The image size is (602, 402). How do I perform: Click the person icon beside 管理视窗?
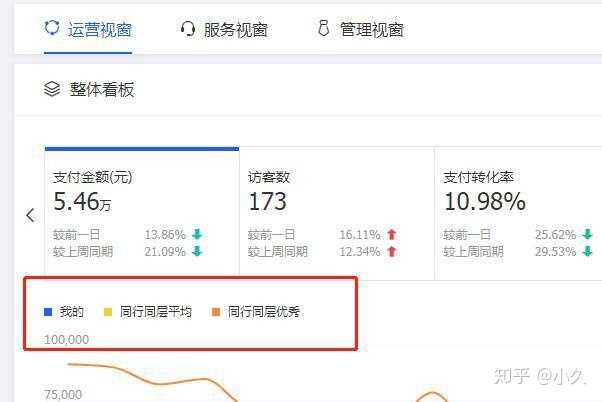coord(324,28)
